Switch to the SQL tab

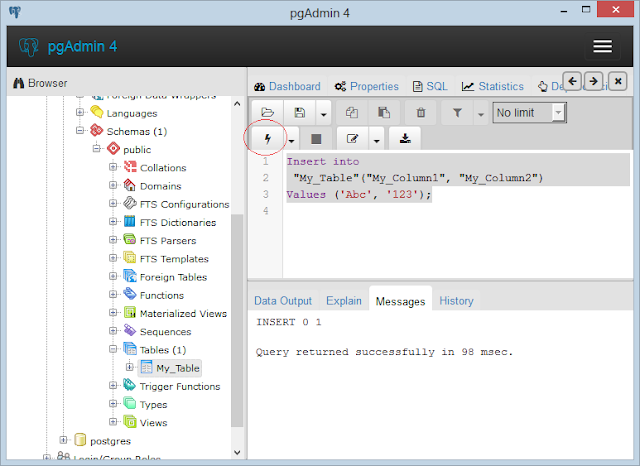[430, 87]
